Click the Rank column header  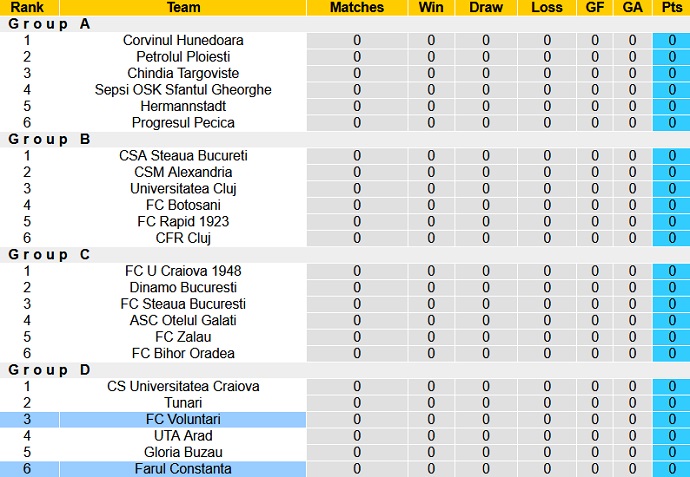(x=27, y=7)
